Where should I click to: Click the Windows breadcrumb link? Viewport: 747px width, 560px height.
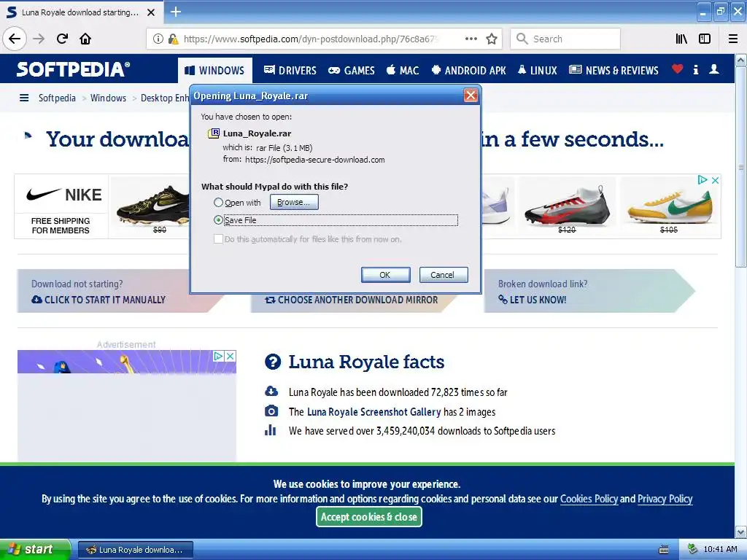tap(108, 98)
